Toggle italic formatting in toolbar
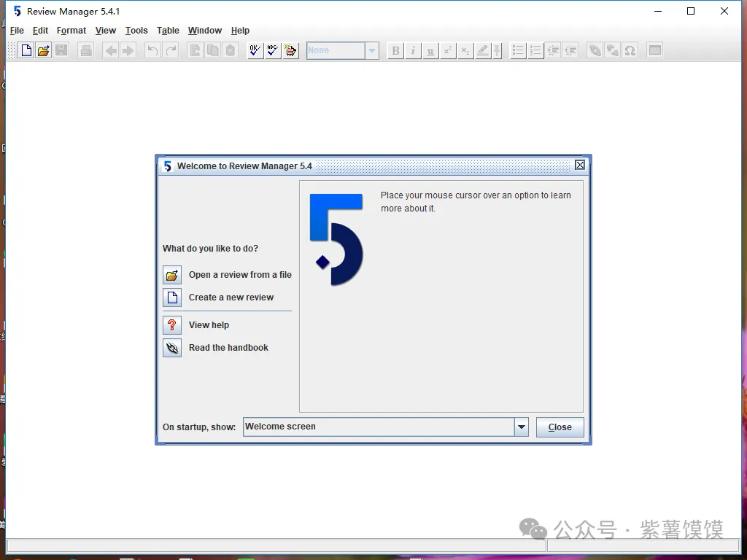Viewport: 747px width, 560px height. point(413,50)
